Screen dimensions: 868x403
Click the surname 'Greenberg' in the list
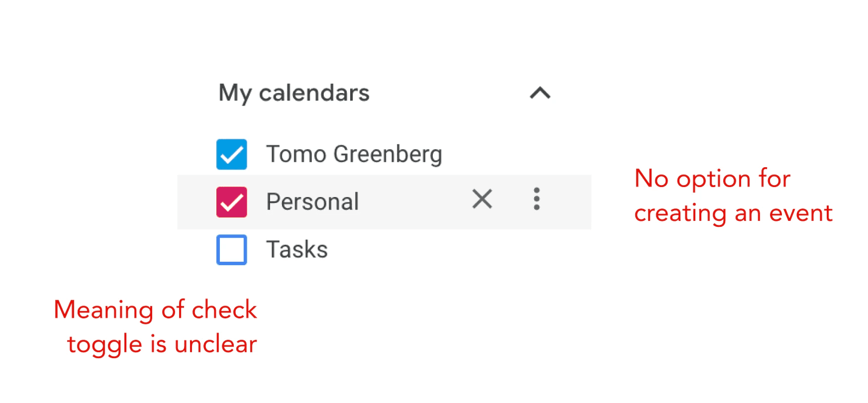pyautogui.click(x=387, y=154)
